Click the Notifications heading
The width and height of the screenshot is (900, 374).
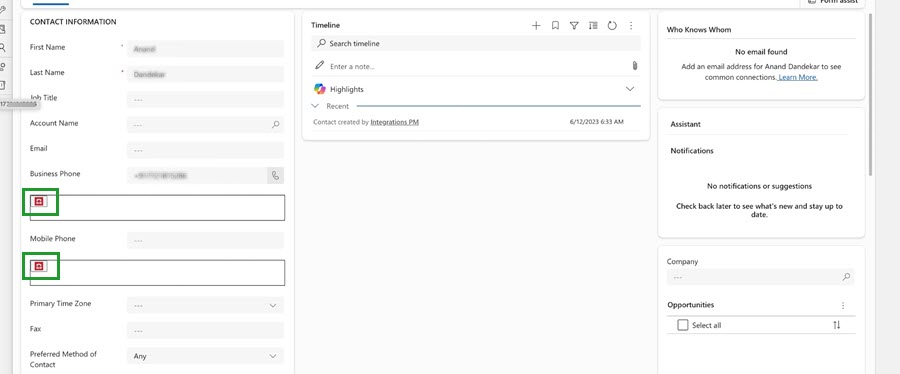[692, 151]
